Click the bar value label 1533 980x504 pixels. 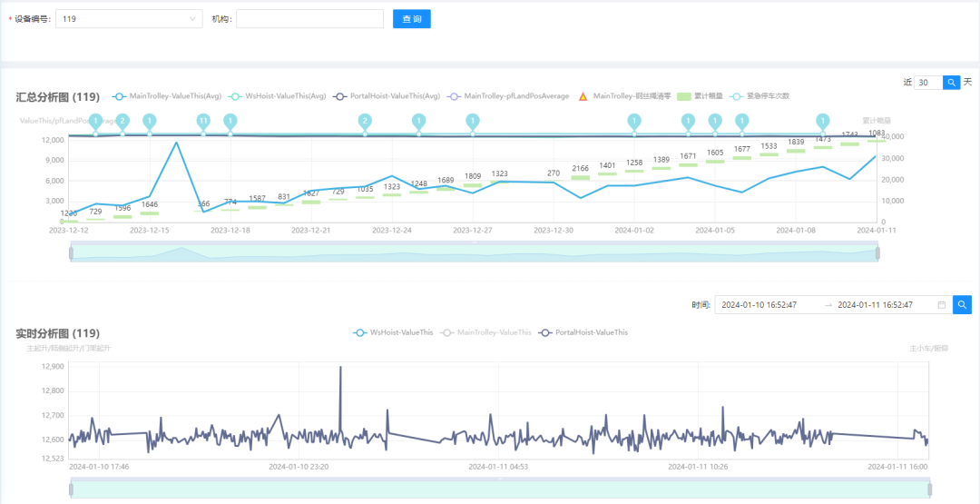point(769,146)
